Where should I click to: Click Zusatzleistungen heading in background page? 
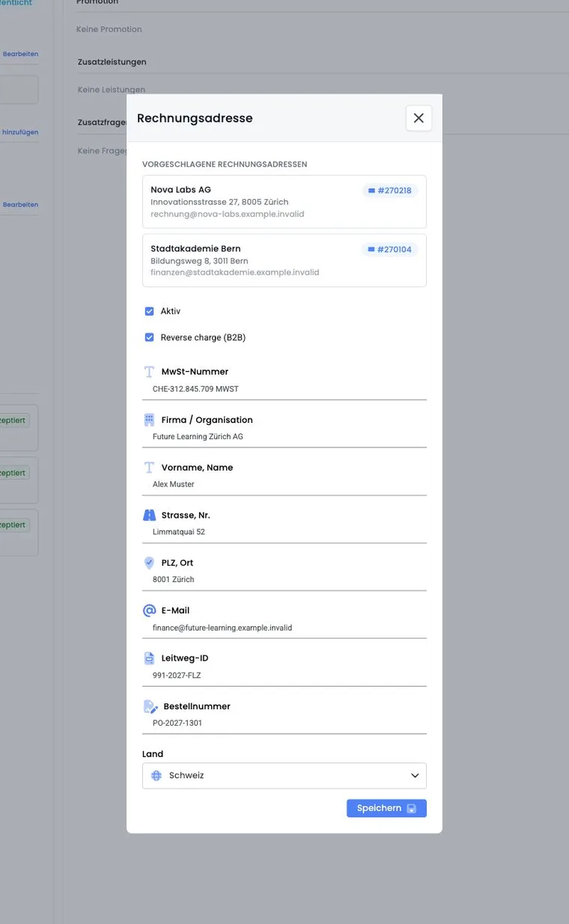tap(112, 62)
